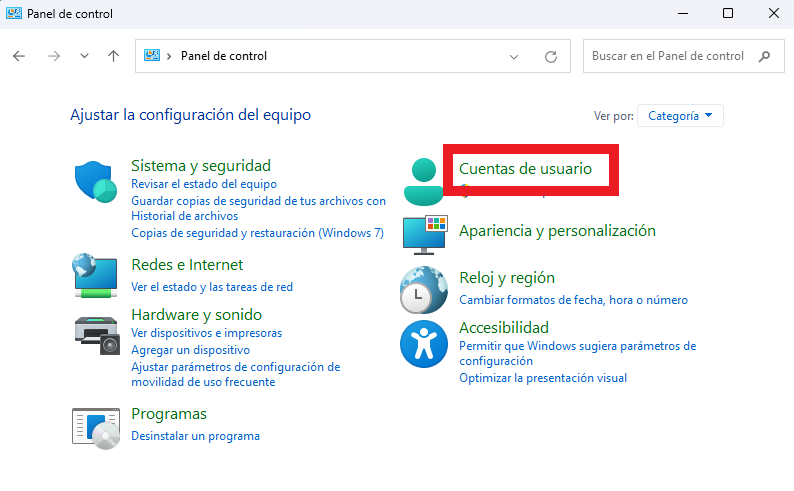Click the Panel de control breadcrumb in address bar

(224, 56)
